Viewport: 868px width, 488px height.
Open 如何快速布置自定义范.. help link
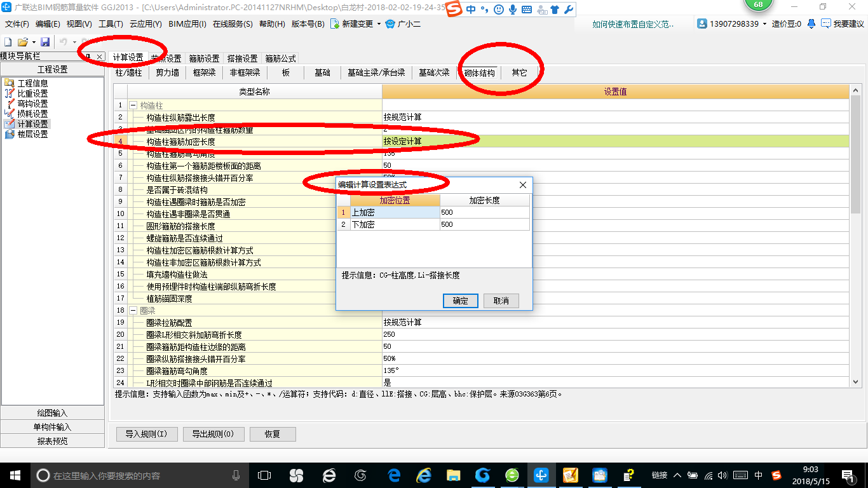coord(633,24)
